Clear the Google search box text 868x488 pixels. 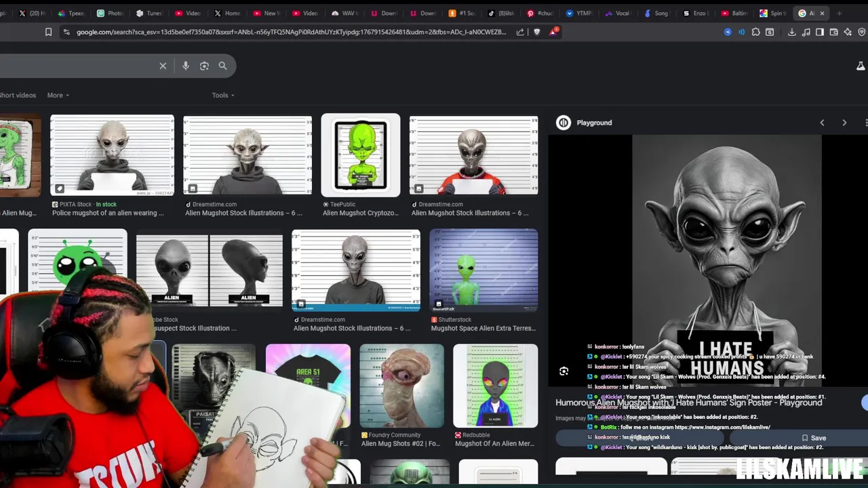(x=163, y=66)
